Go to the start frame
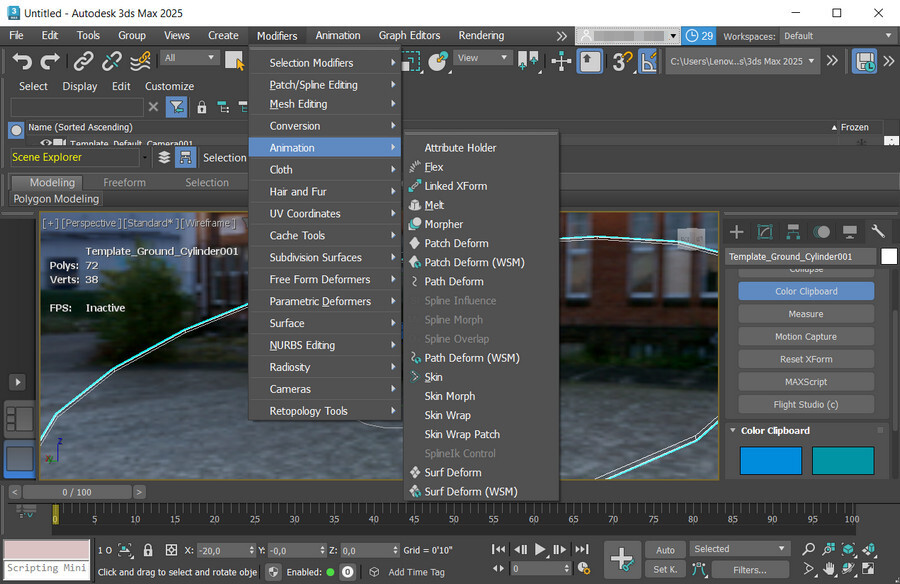The height and width of the screenshot is (584, 900). click(x=498, y=550)
